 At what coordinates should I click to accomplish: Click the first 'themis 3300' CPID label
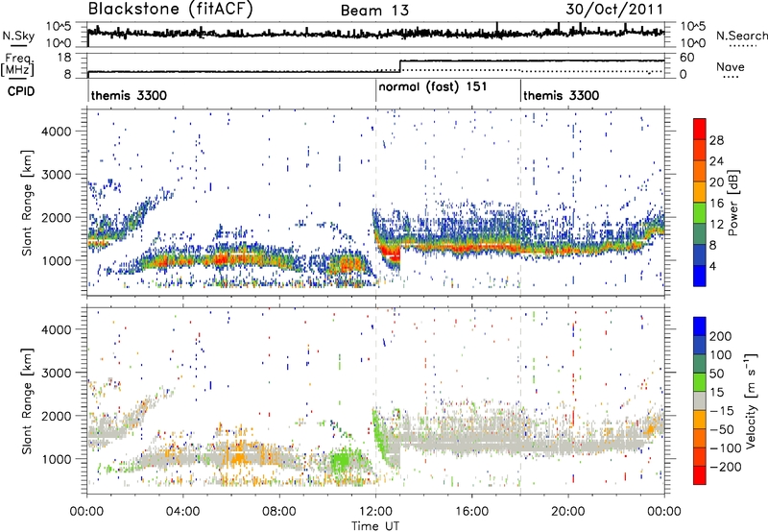129,95
